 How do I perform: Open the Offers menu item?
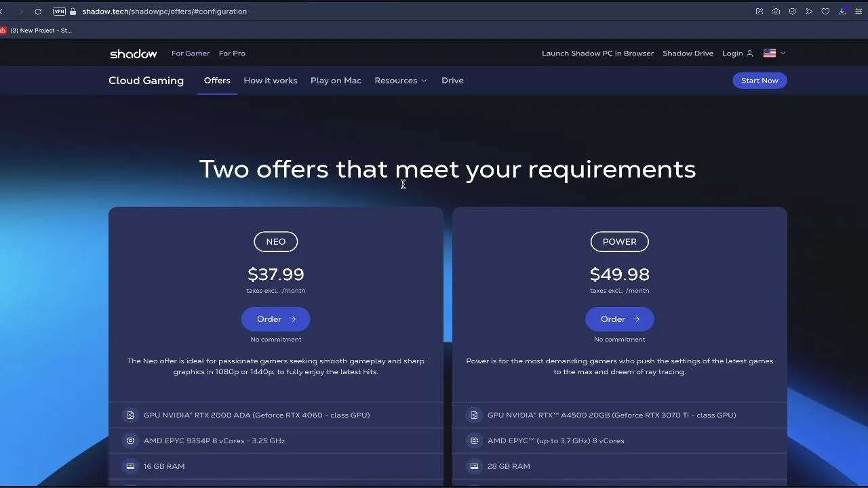point(217,81)
